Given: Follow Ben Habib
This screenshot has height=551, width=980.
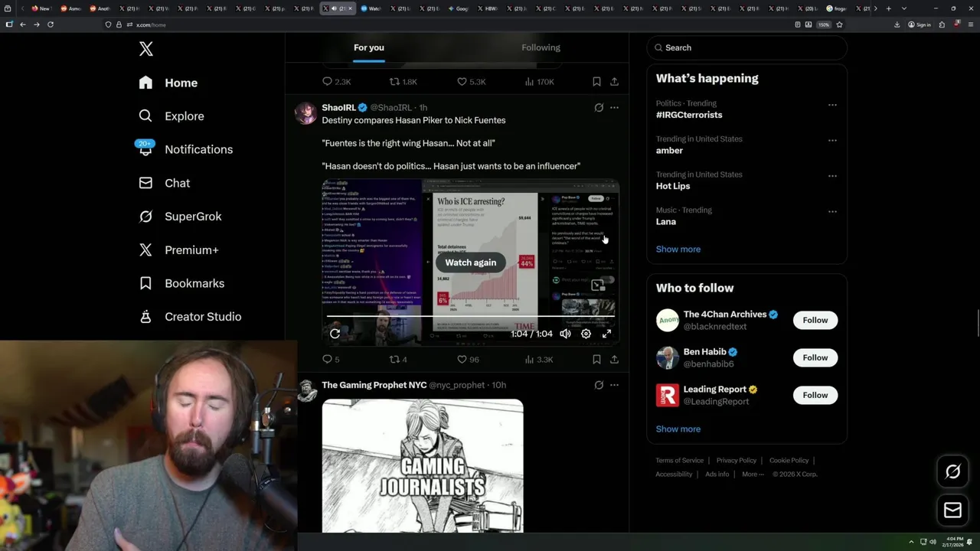Looking at the screenshot, I should [815, 357].
